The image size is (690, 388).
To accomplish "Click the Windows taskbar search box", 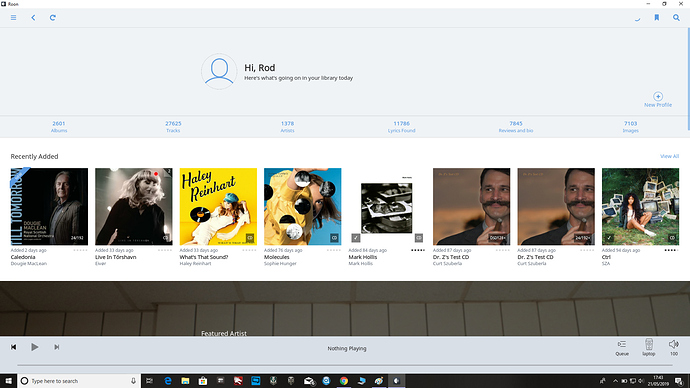I will [79, 381].
